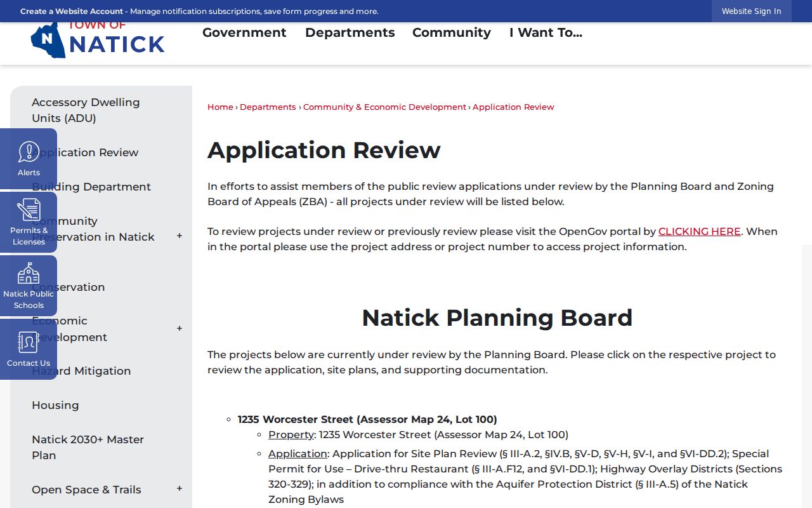Expand Community Preservation in Natick submenu
This screenshot has height=508, width=812.
[x=180, y=236]
